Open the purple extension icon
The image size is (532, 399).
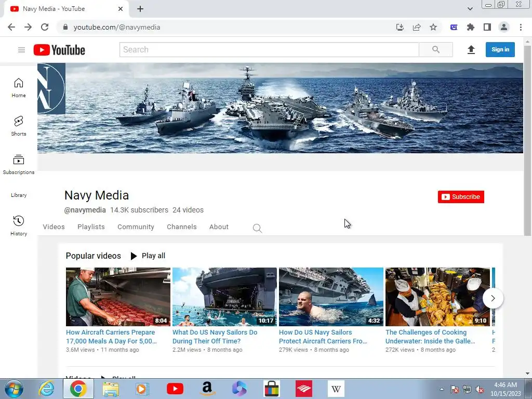[x=454, y=27]
